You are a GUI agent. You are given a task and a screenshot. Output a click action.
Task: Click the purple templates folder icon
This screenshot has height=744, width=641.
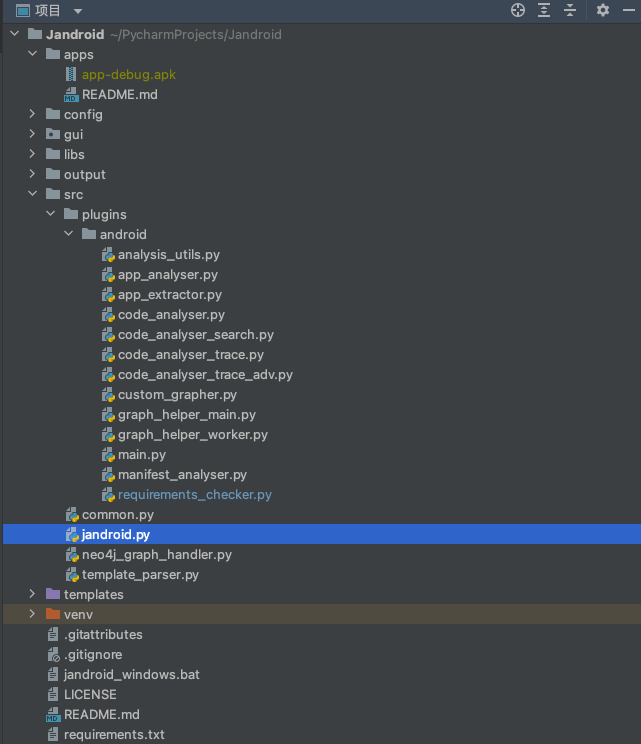pyautogui.click(x=53, y=594)
